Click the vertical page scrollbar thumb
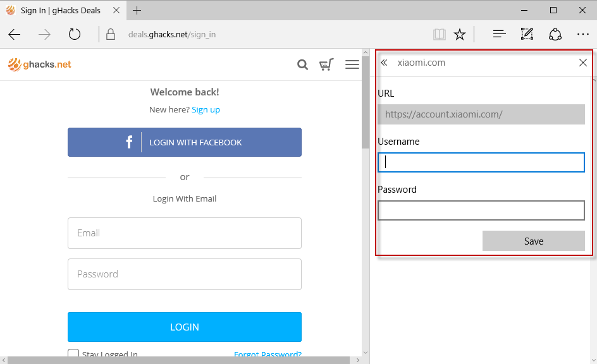 tap(366, 103)
